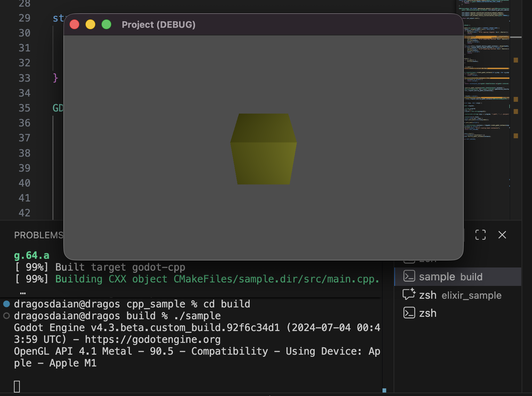Switch to the PROBLEMS tab
The height and width of the screenshot is (396, 532).
38,235
